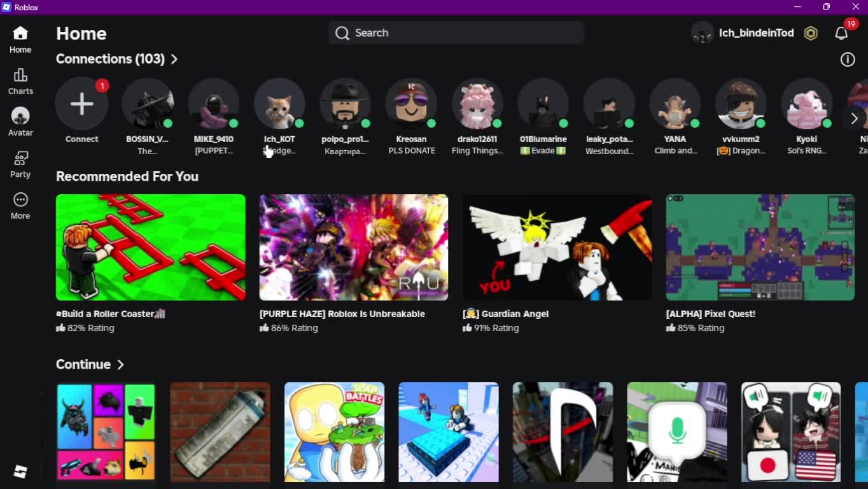Viewport: 868px width, 489px height.
Task: Focus the Search input field
Action: point(456,33)
